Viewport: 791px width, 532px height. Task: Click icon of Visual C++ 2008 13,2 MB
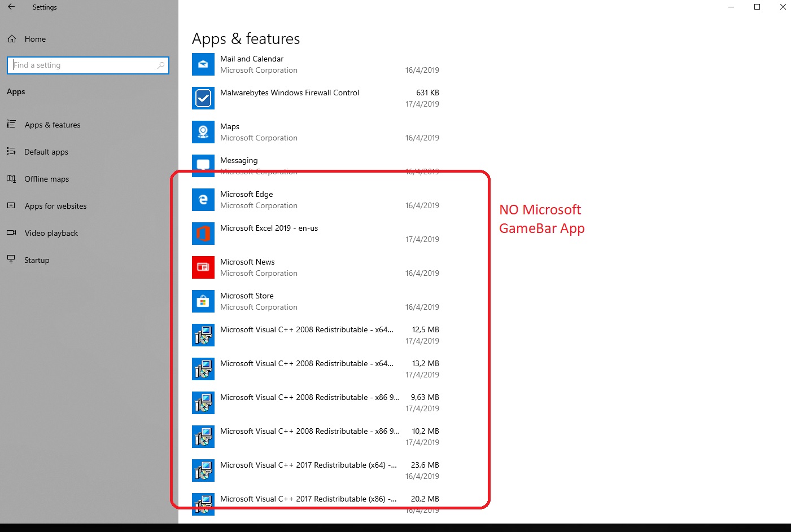click(x=203, y=369)
